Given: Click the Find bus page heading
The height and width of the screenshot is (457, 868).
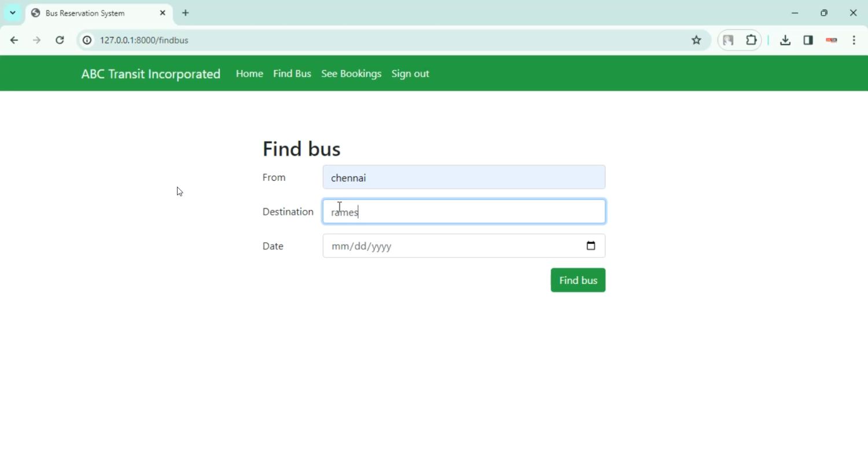Looking at the screenshot, I should 301,149.
